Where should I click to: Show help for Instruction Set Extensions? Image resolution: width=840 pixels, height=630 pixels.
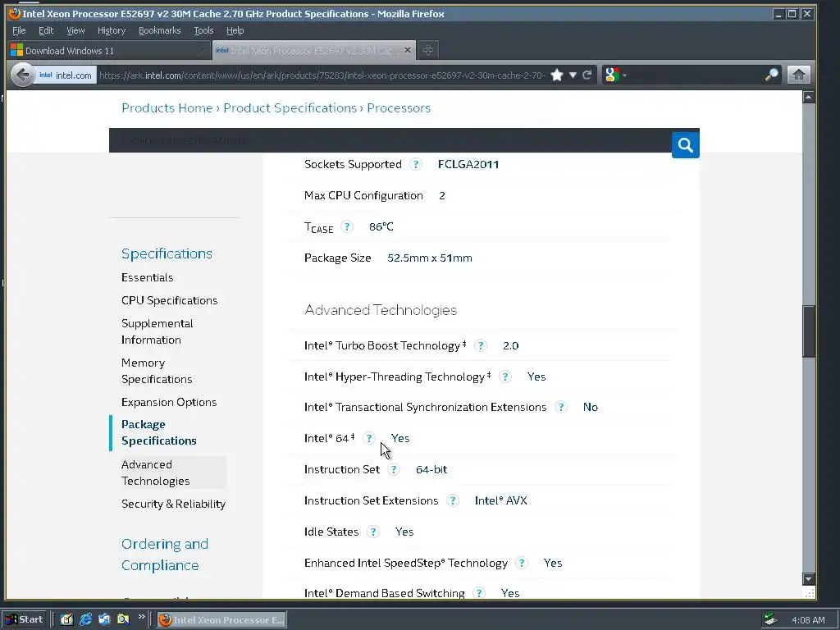(x=453, y=500)
